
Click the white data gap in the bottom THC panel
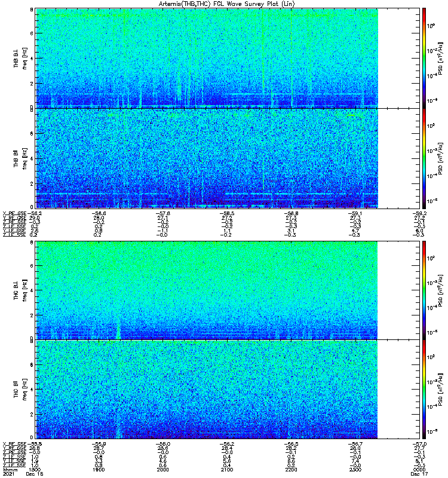pyautogui.click(x=396, y=388)
